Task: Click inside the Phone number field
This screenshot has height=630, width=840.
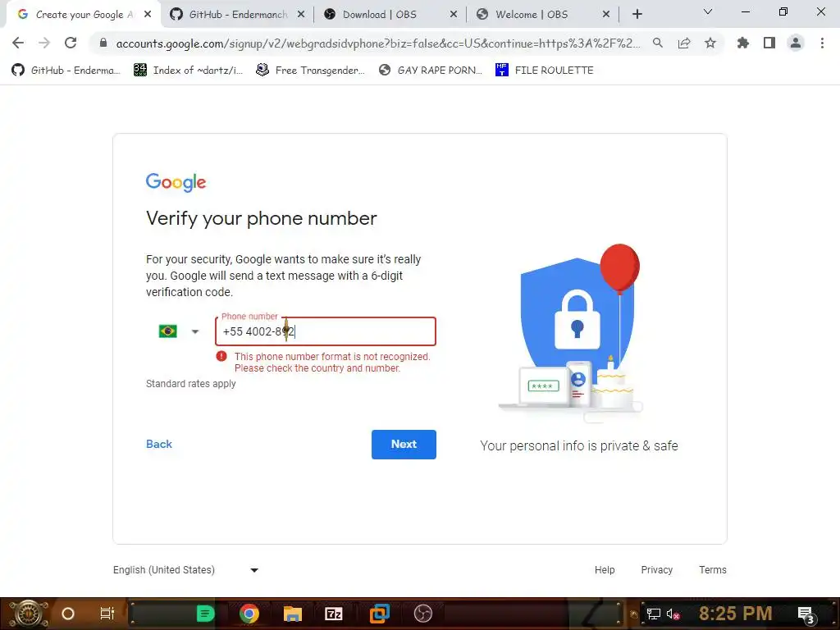Action: 326,331
